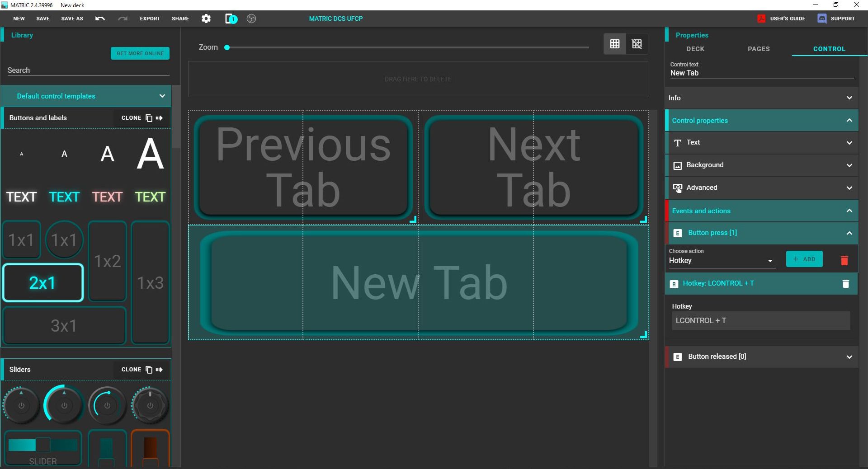Image resolution: width=868 pixels, height=469 pixels.
Task: Toggle the hide grid button
Action: click(637, 44)
